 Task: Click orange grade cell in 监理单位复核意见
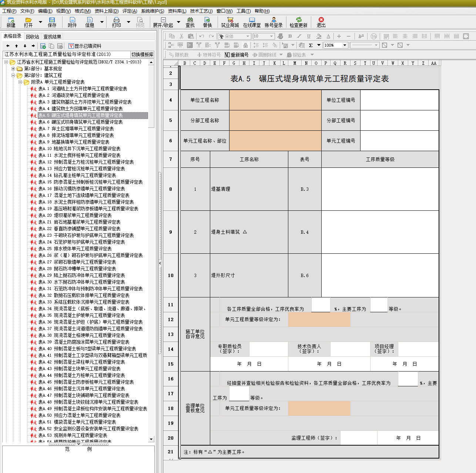click(x=319, y=408)
